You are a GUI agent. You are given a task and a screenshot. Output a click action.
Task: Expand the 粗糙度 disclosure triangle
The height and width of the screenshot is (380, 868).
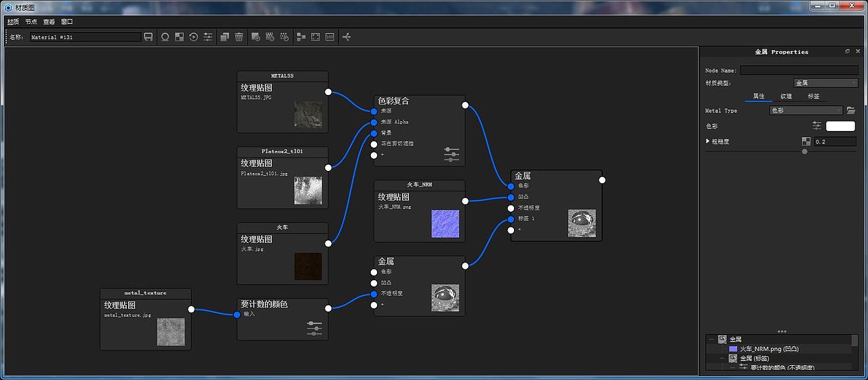[708, 141]
